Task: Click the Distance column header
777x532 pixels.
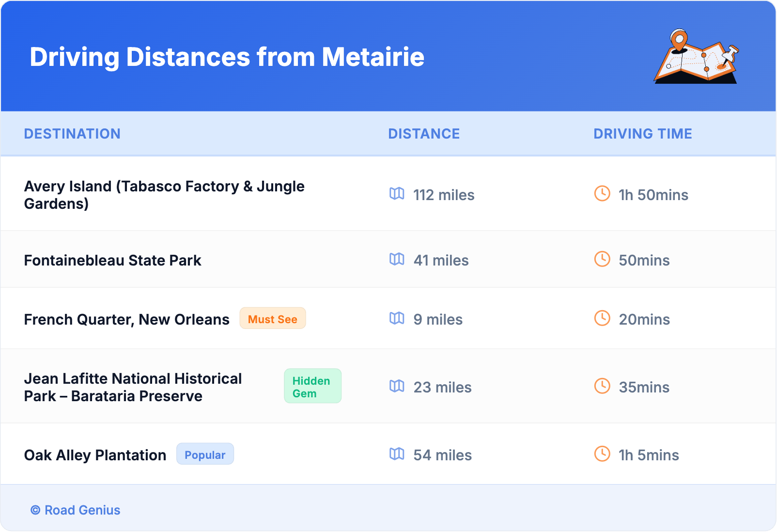Action: tap(424, 134)
